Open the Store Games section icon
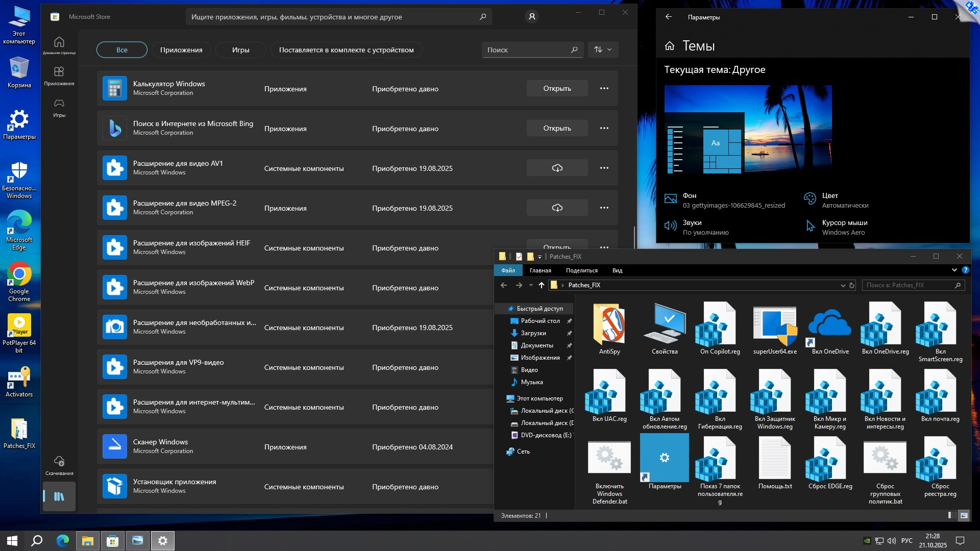The image size is (980, 551). (x=59, y=104)
